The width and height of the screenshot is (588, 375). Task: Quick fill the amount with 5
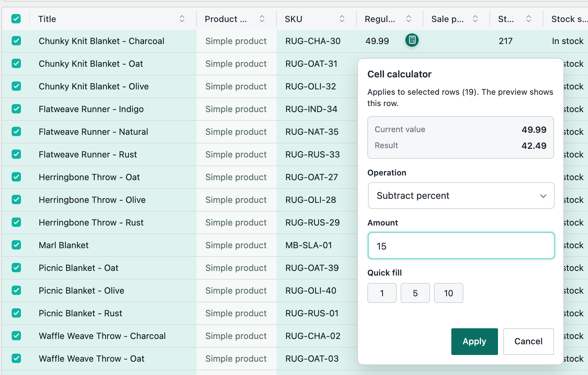click(415, 293)
